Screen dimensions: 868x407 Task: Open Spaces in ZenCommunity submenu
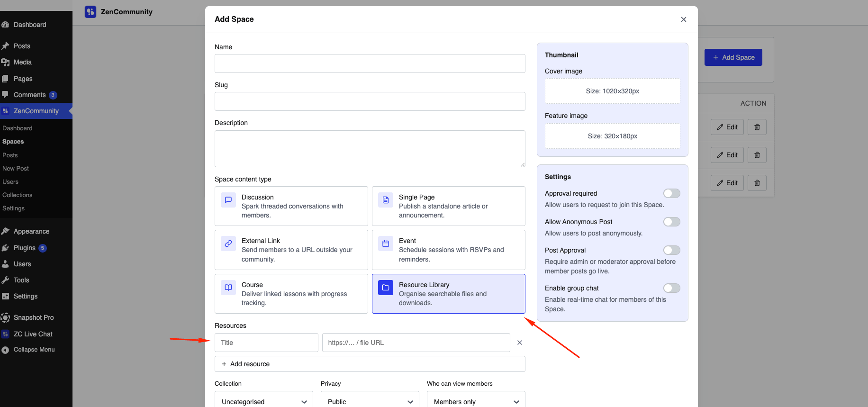point(13,142)
